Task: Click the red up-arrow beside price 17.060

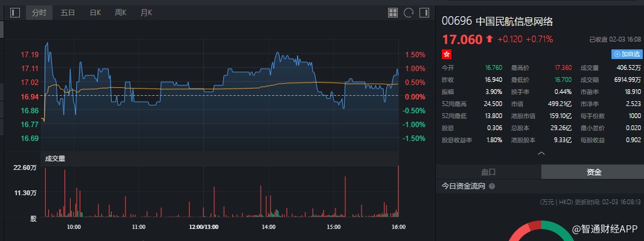Action: pos(489,39)
